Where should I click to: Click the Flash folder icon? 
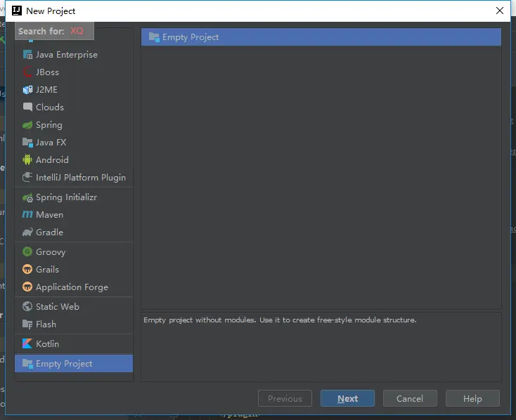[x=27, y=324]
